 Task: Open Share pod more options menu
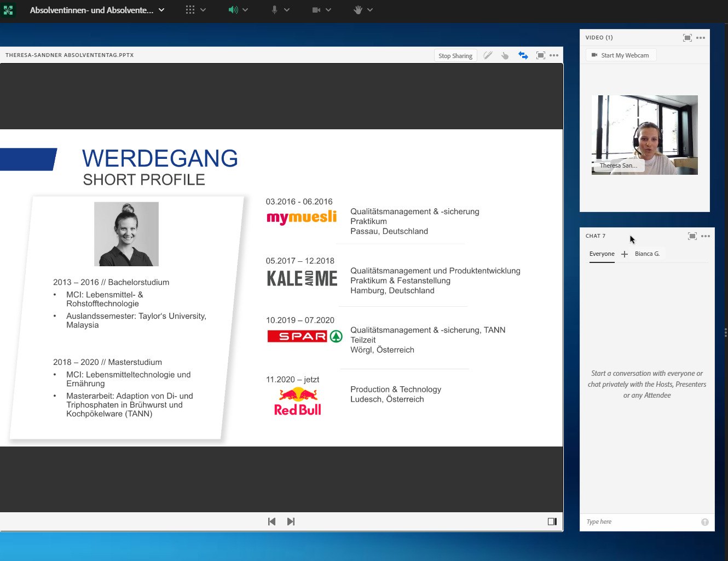554,55
